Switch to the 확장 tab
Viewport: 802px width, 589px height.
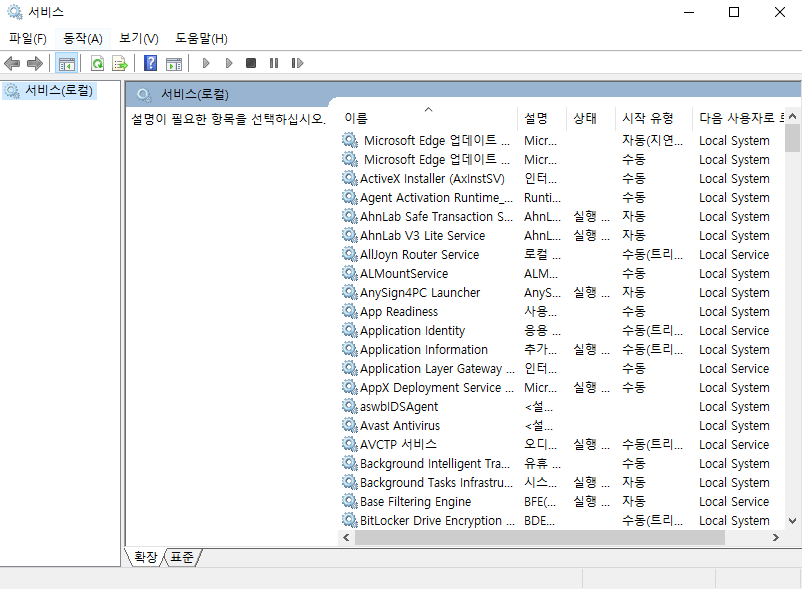(146, 557)
